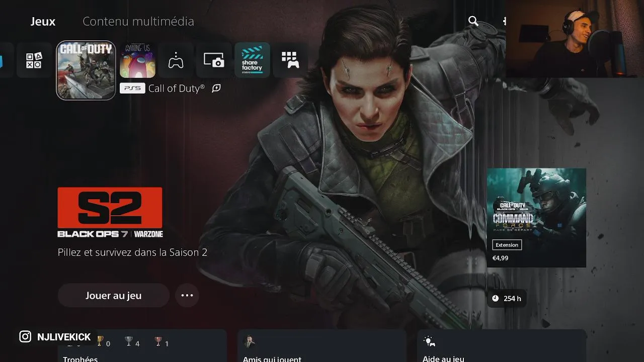Open the PlayStation Store shapes tile
The width and height of the screenshot is (644, 362).
coord(34,60)
